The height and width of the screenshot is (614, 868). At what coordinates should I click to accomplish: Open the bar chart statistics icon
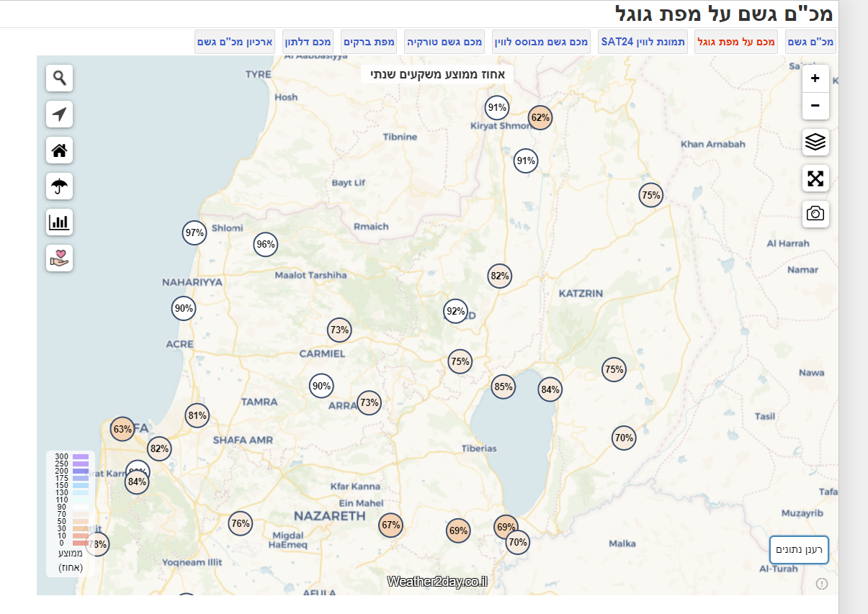coord(59,222)
